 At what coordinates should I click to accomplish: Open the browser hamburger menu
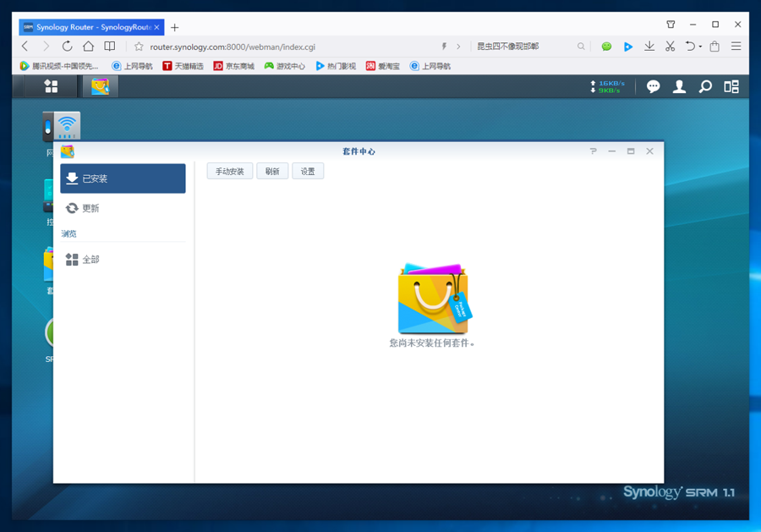coord(736,47)
